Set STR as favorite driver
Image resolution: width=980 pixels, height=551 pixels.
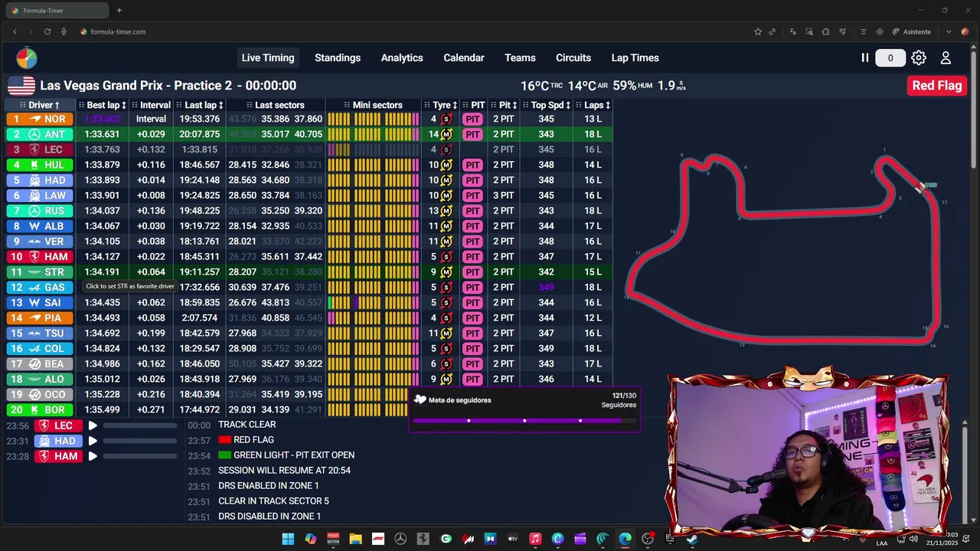click(41, 272)
